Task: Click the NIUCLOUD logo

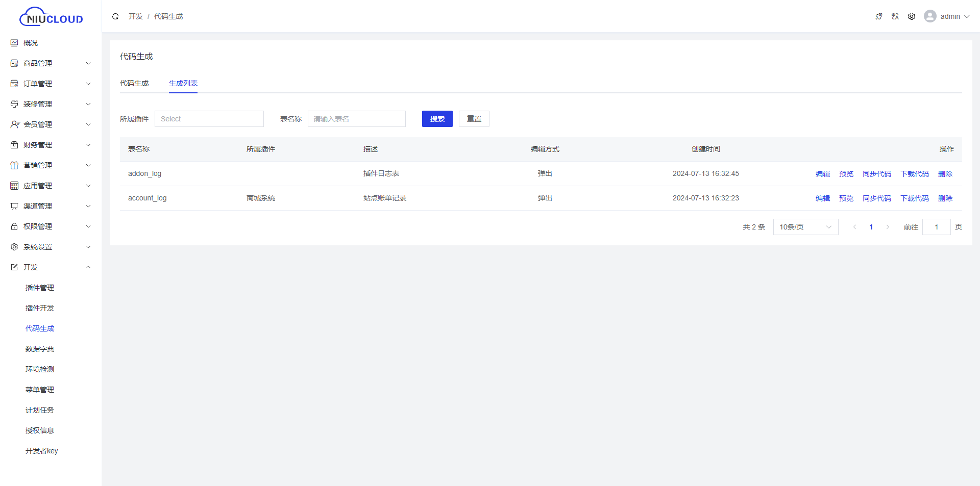Action: click(x=51, y=17)
